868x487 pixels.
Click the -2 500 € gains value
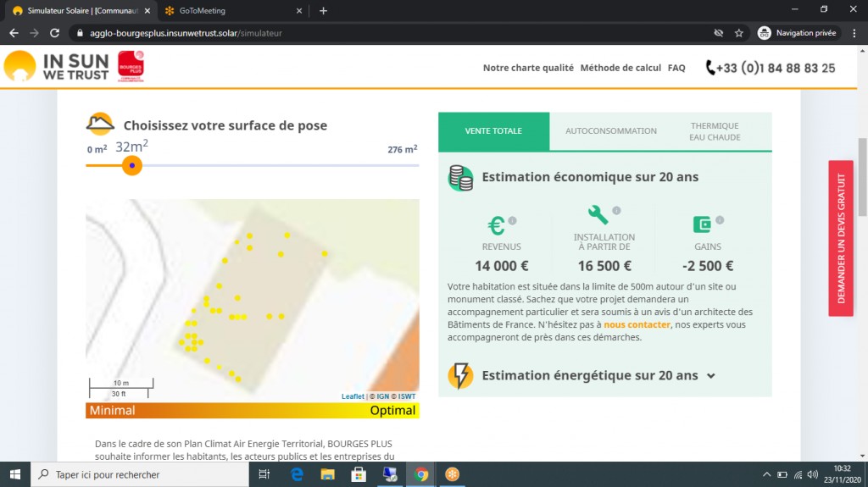pos(708,266)
